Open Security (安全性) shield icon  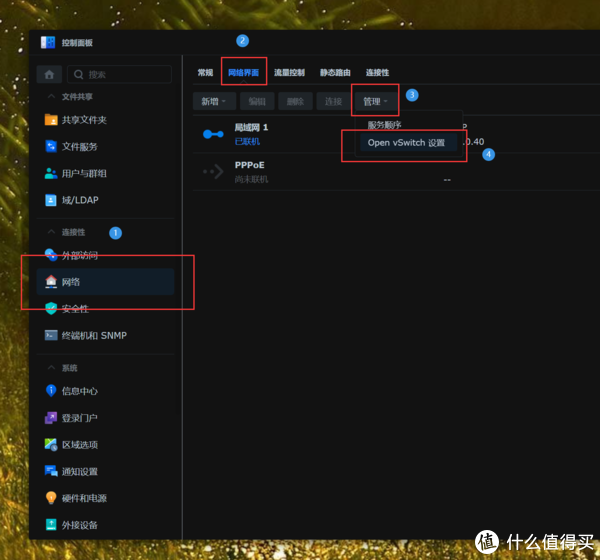tap(51, 308)
